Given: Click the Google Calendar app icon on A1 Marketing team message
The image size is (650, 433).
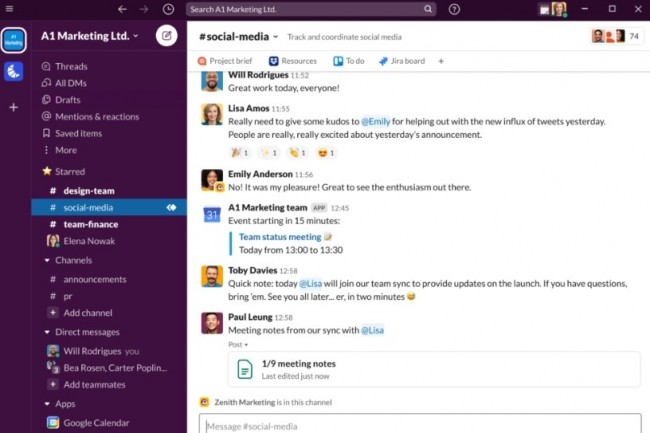Looking at the screenshot, I should click(x=212, y=214).
